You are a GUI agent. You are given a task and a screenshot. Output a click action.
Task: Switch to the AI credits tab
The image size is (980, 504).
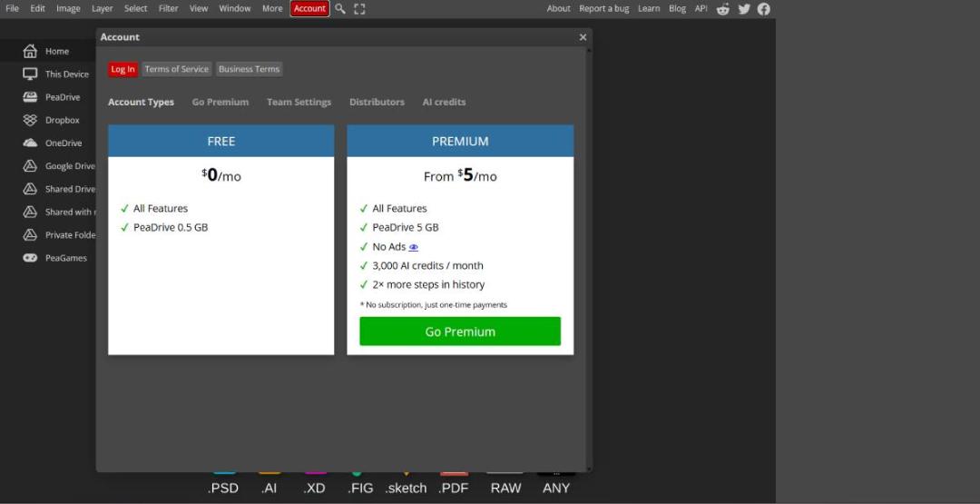[x=444, y=102]
